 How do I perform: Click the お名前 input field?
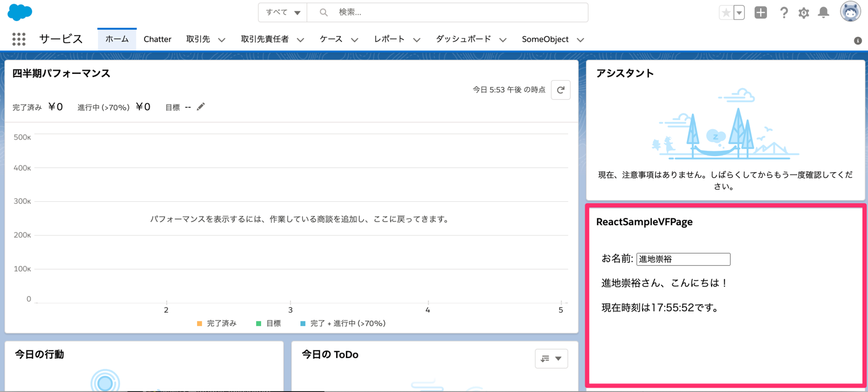[x=683, y=259]
